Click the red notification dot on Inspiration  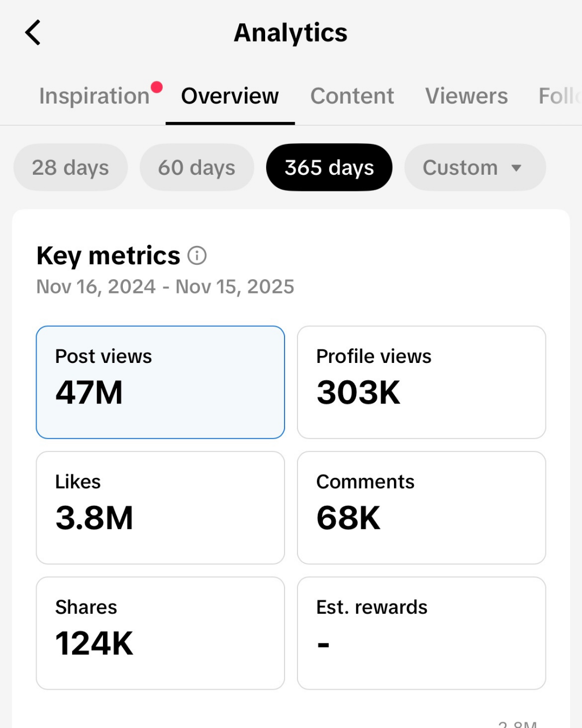(x=157, y=85)
